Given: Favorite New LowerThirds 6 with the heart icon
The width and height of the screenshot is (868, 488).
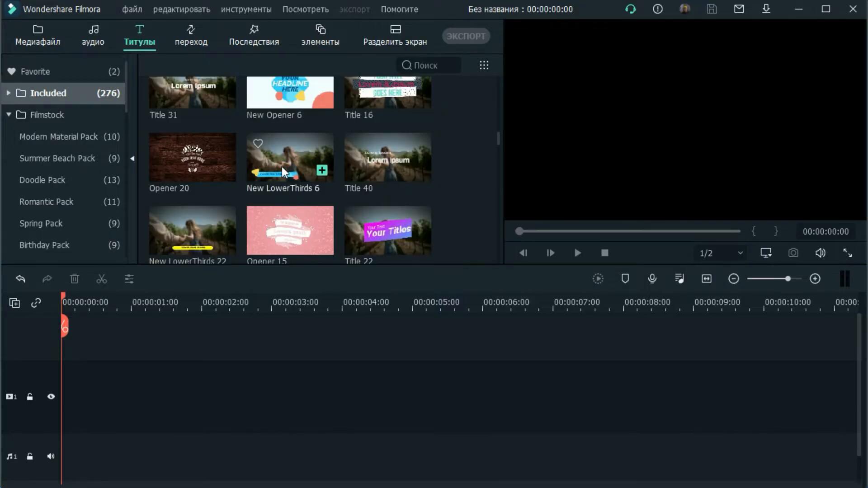Looking at the screenshot, I should (x=258, y=144).
